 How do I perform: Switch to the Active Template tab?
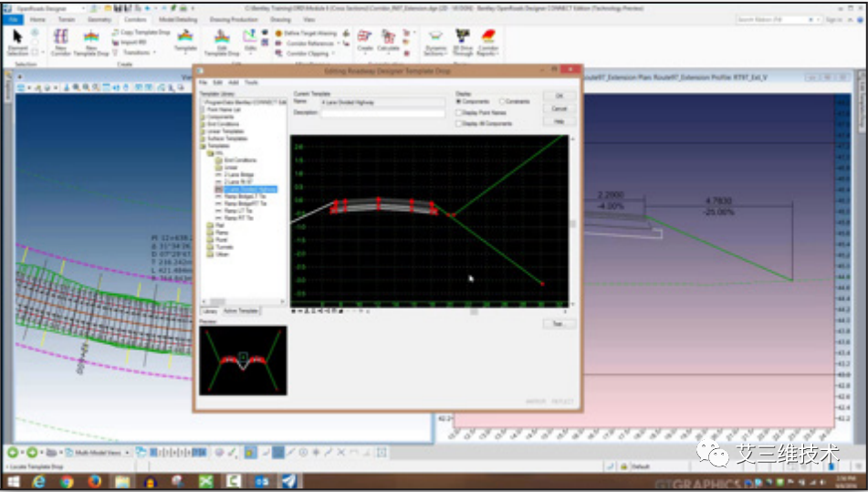click(242, 311)
